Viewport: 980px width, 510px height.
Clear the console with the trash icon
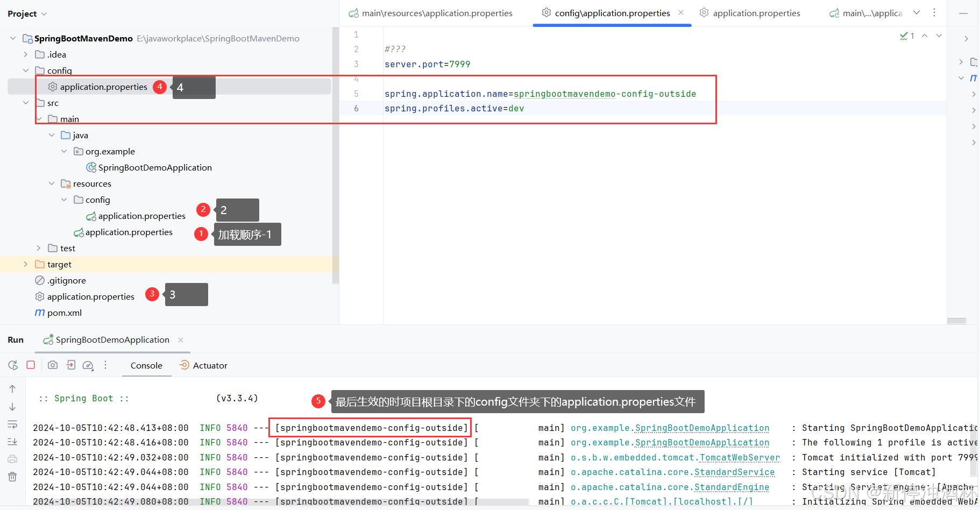click(x=12, y=477)
